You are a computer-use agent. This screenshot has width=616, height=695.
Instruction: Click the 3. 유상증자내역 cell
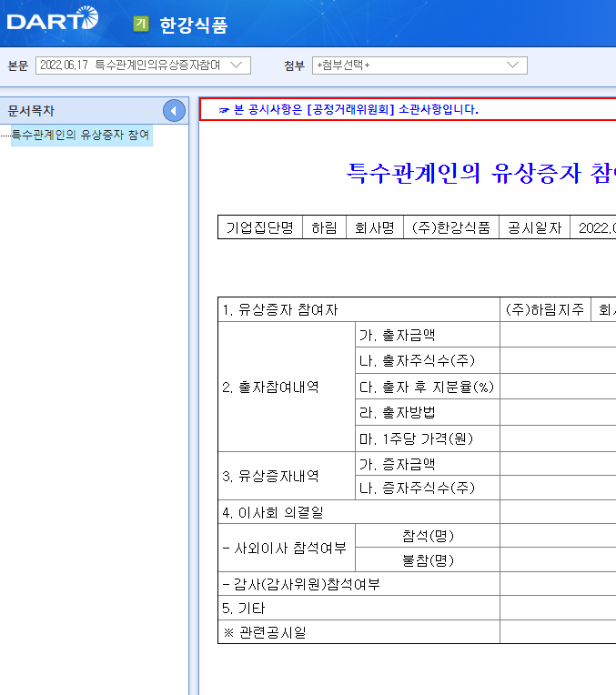pos(287,476)
